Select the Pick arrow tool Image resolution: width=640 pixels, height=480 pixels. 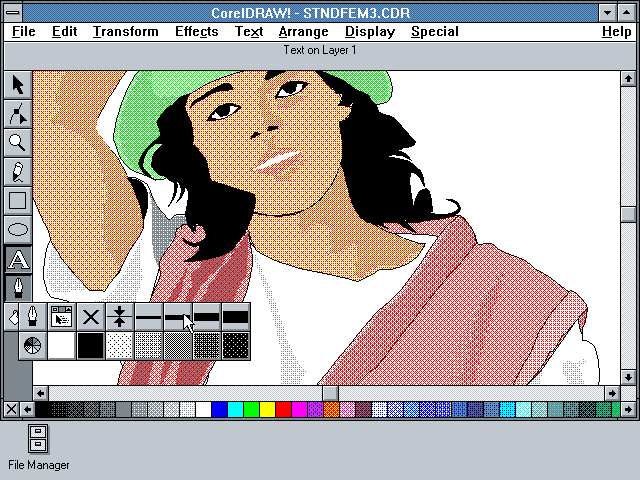point(17,84)
